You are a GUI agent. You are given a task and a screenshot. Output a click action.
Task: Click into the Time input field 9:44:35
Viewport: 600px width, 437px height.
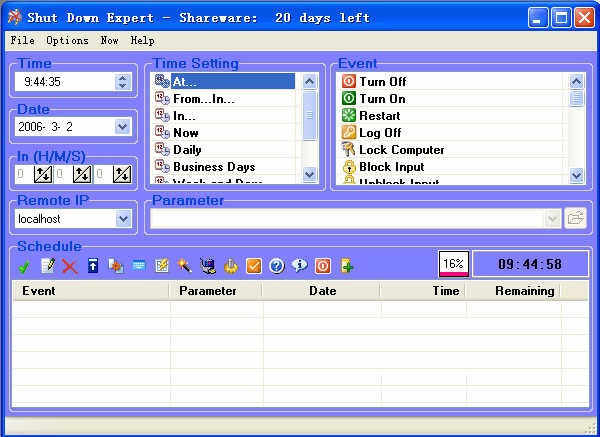(65, 82)
